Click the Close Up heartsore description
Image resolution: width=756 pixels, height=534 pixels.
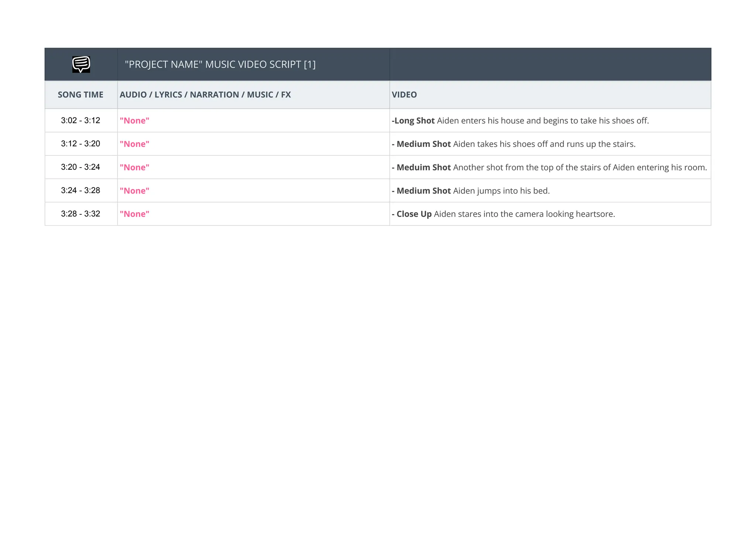coord(503,214)
